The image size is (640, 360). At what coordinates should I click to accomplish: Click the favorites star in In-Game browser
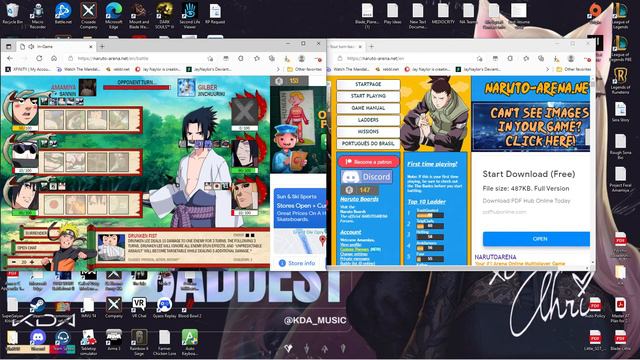256,58
